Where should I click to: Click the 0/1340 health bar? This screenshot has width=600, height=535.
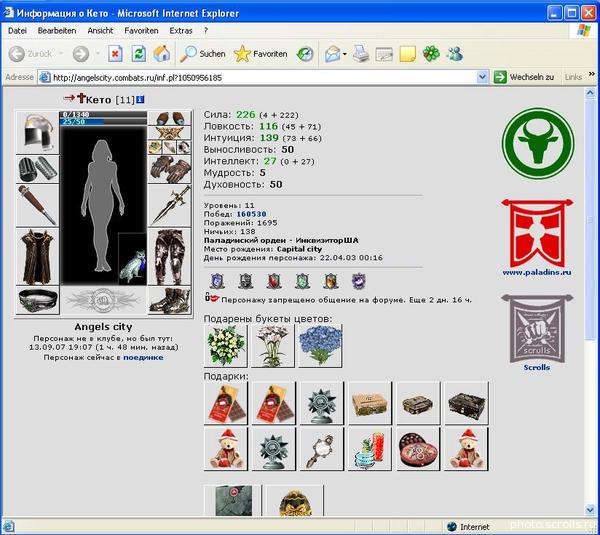pyautogui.click(x=103, y=114)
